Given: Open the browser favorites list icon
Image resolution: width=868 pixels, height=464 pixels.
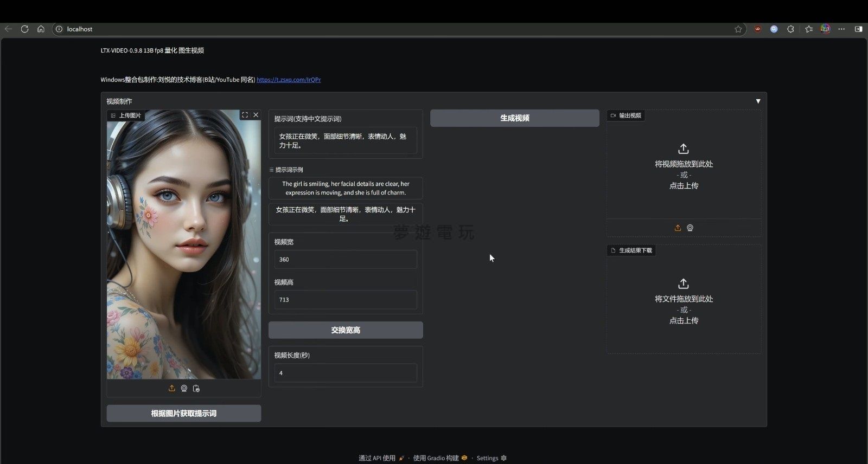Looking at the screenshot, I should [x=809, y=29].
